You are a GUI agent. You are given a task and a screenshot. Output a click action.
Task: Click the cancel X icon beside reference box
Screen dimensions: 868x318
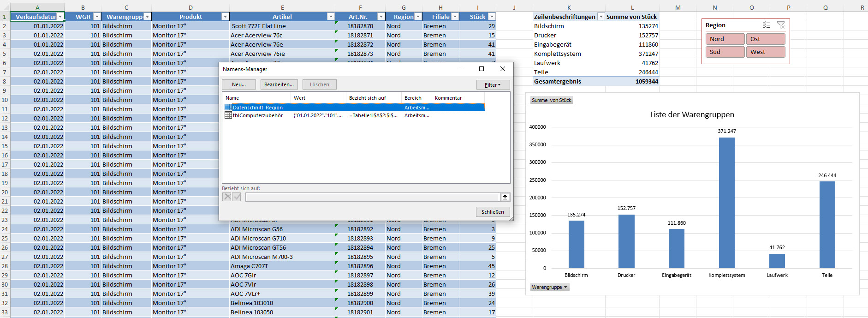[227, 197]
